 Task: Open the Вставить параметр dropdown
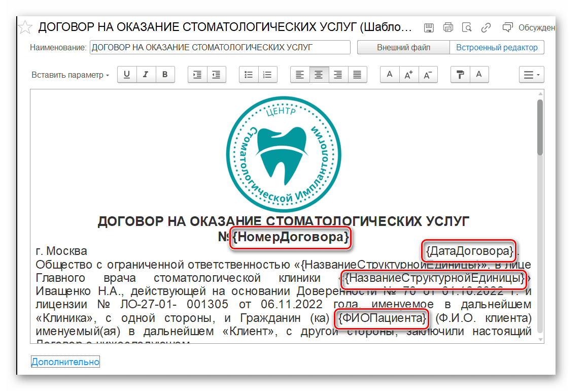[70, 75]
